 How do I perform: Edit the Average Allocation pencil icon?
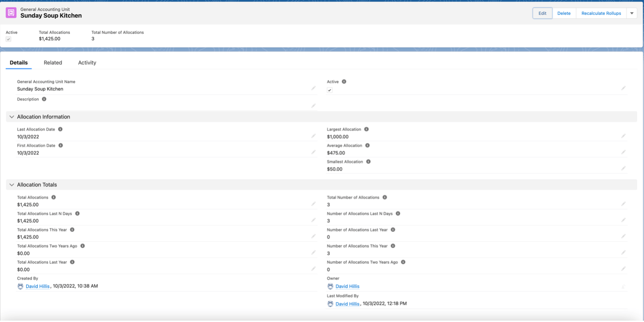[623, 152]
